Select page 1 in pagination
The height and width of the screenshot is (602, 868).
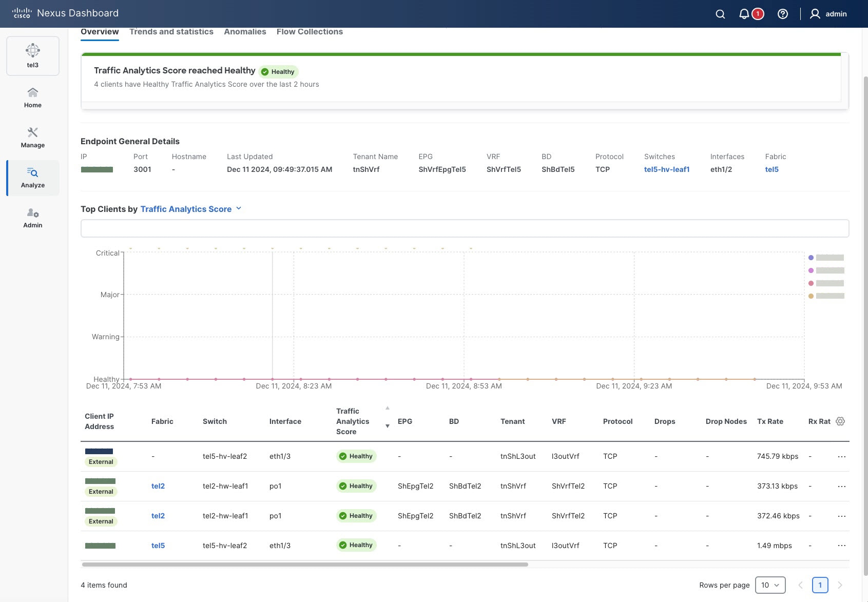tap(820, 585)
